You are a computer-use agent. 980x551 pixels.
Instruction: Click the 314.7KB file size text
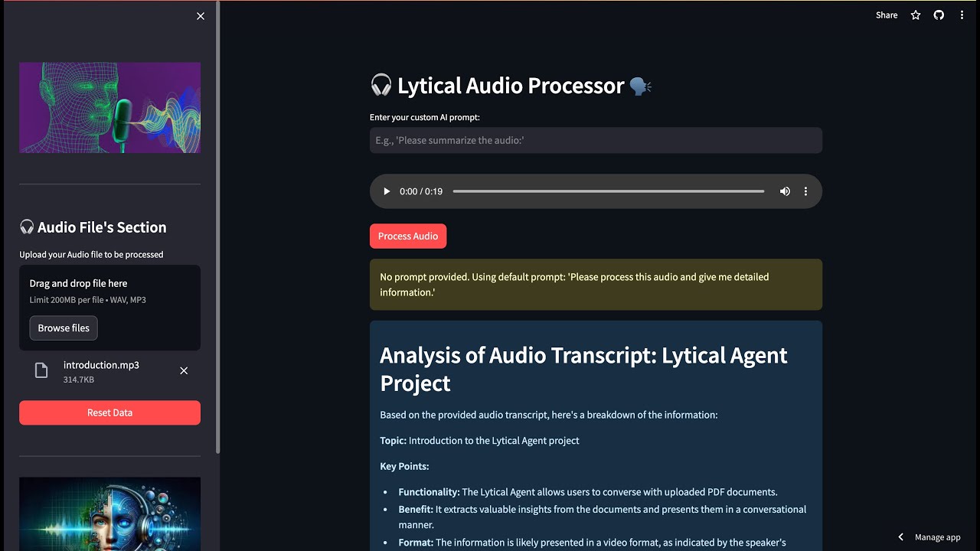(79, 380)
